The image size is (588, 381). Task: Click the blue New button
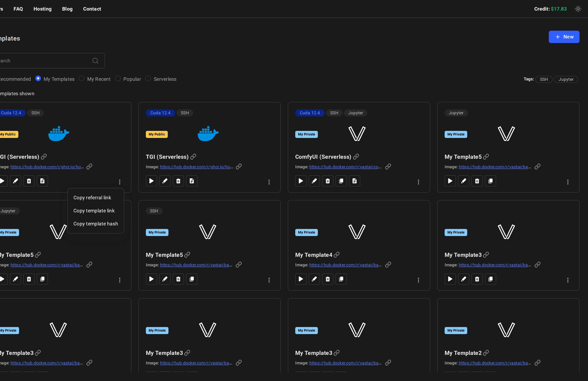pos(564,37)
